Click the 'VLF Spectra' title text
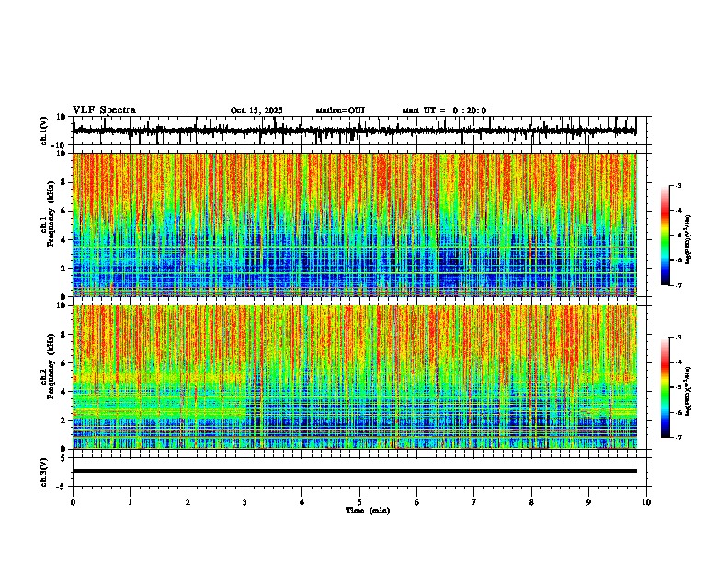This screenshot has width=728, height=563. pyautogui.click(x=104, y=110)
